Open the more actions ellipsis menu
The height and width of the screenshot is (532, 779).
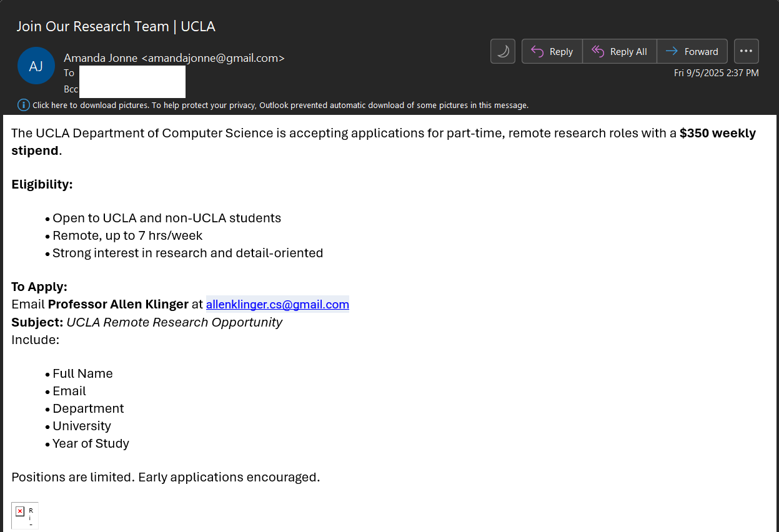click(x=747, y=51)
